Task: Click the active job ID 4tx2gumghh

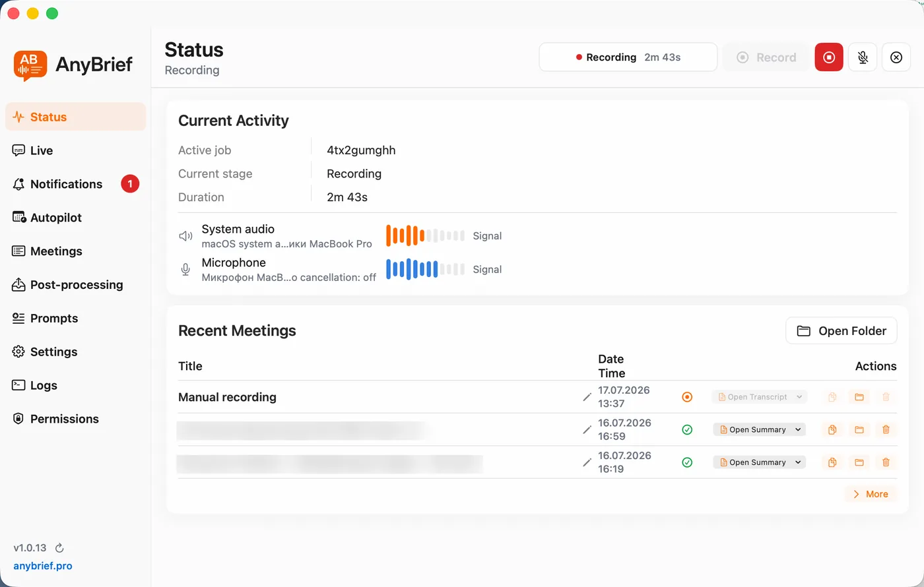Action: click(x=361, y=150)
